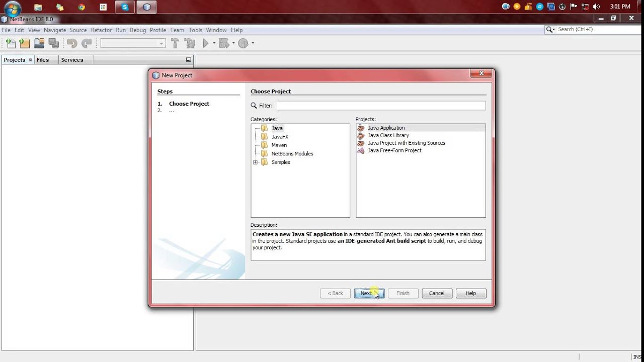Open the project configuration combo box
The height and width of the screenshot is (362, 644).
click(x=133, y=43)
